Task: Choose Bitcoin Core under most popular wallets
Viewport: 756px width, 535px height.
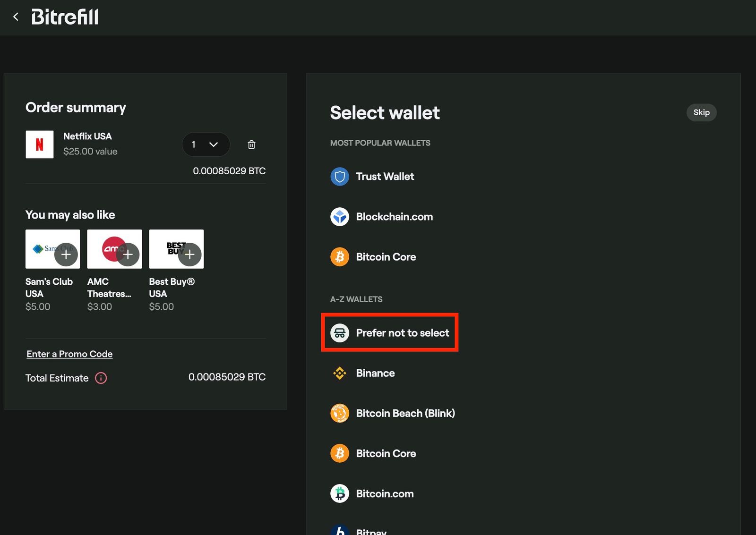Action: (339, 256)
